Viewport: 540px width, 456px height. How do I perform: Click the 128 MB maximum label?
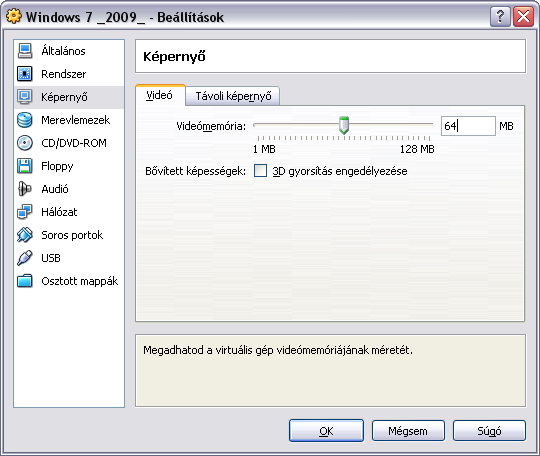417,149
